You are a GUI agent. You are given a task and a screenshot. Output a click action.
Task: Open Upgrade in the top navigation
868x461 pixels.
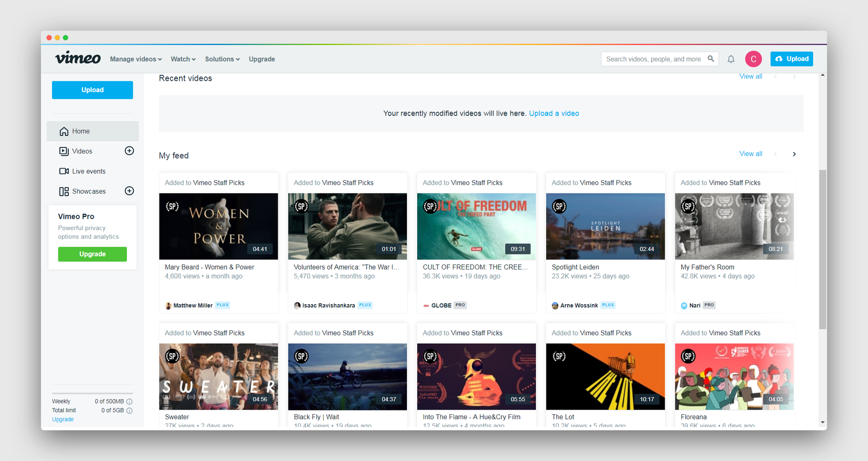coord(262,59)
